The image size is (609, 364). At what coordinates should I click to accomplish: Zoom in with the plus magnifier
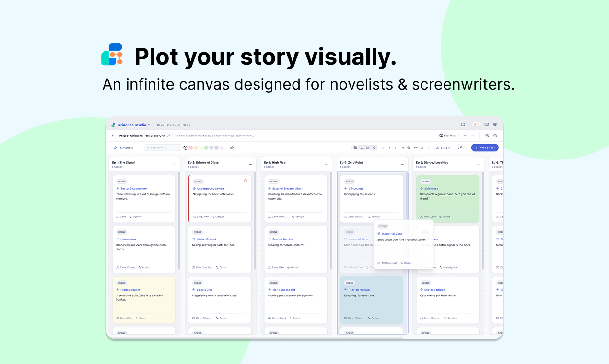[422, 148]
